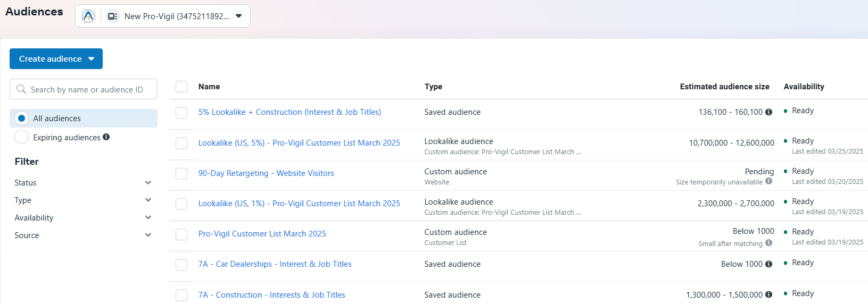Click the Type column header
868x304 pixels.
click(x=433, y=87)
